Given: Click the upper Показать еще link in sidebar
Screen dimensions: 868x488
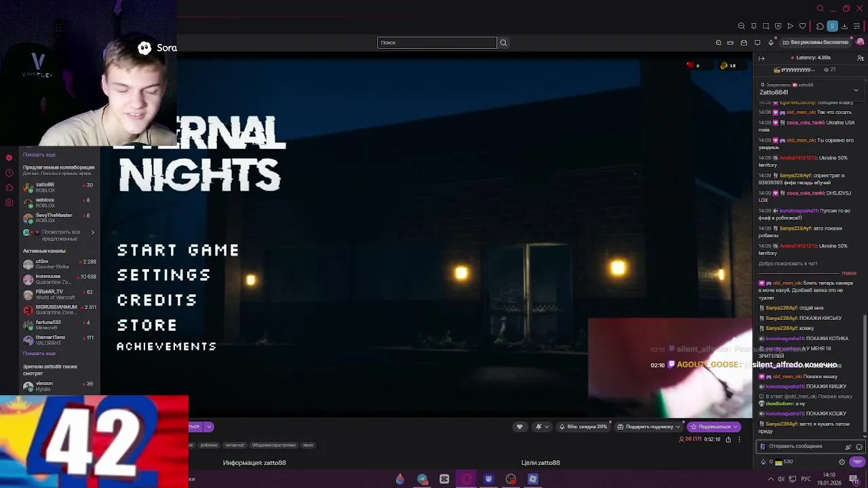Looking at the screenshot, I should coord(39,155).
